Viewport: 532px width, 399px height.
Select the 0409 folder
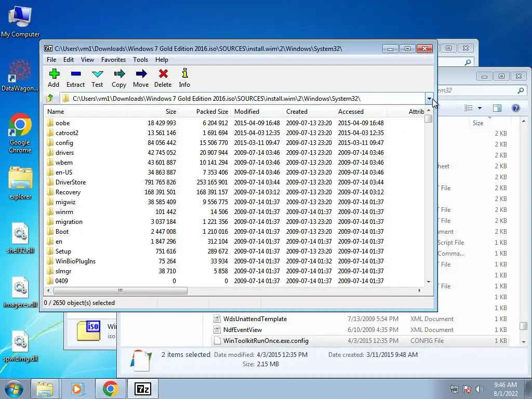click(234, 281)
